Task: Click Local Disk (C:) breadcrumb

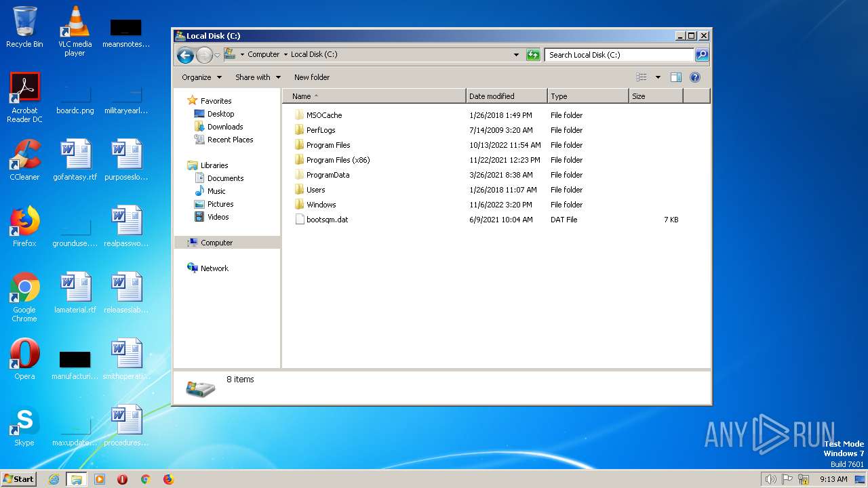Action: click(x=314, y=54)
